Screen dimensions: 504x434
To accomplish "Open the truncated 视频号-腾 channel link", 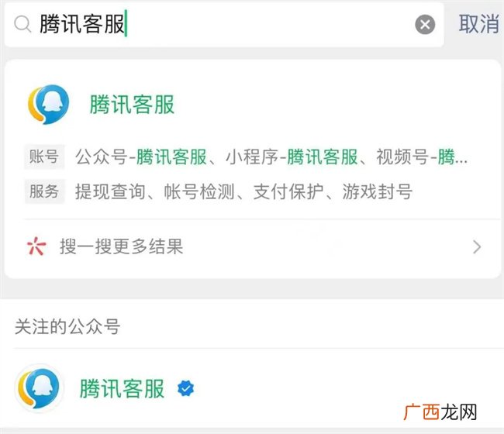I will tap(422, 157).
